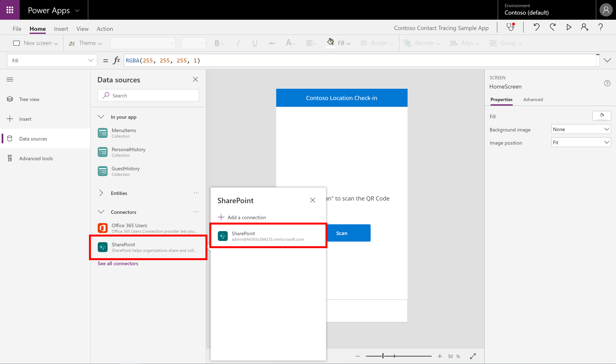
Task: Switch to the Advanced properties tab
Action: [x=533, y=99]
